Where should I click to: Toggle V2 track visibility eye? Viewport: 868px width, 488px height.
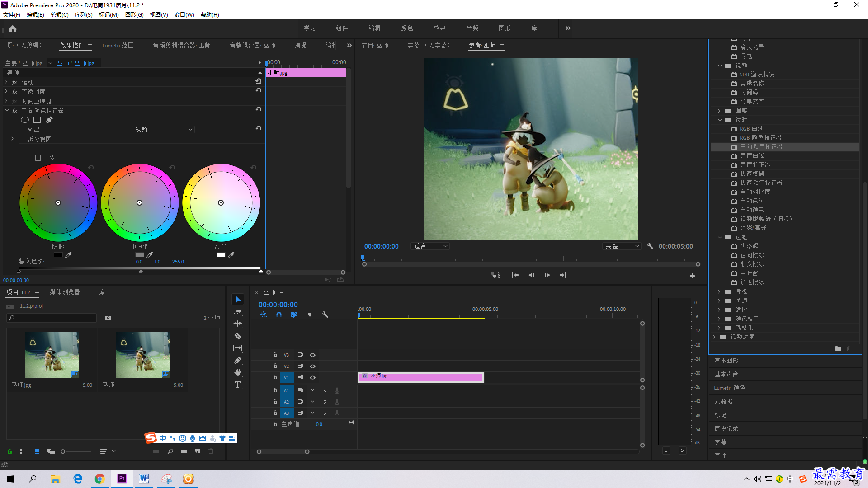312,366
